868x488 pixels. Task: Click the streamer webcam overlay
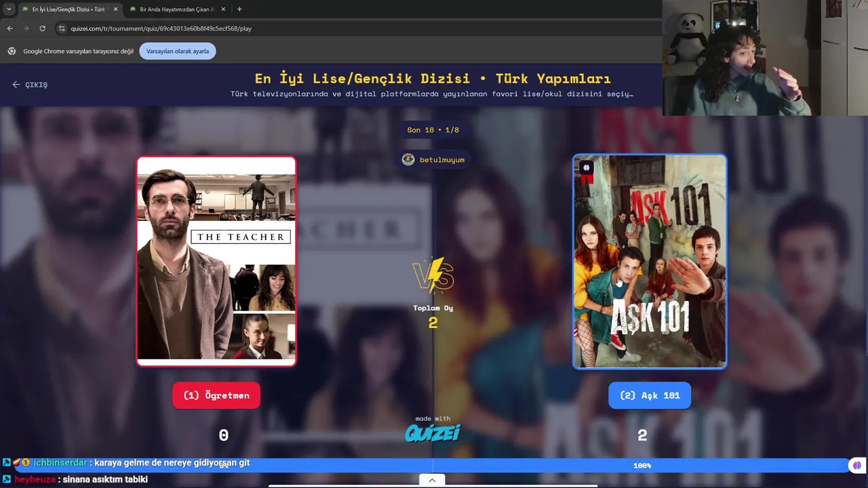pyautogui.click(x=765, y=58)
